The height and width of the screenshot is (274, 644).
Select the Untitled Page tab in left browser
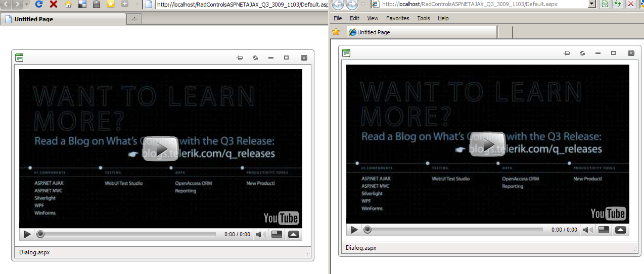click(63, 19)
